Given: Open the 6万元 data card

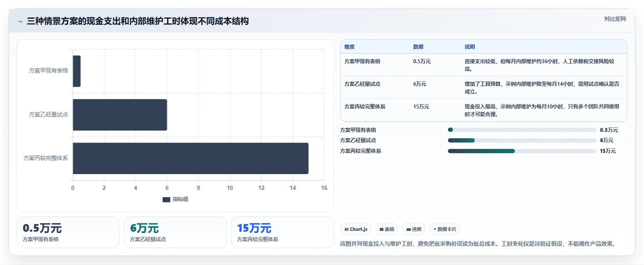Looking at the screenshot, I should (x=175, y=232).
